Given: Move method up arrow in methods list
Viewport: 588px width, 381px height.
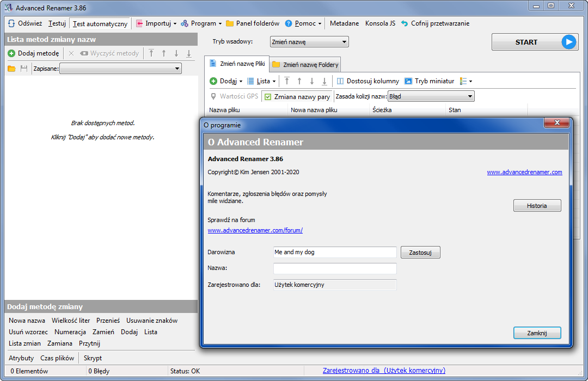Looking at the screenshot, I should pyautogui.click(x=164, y=53).
